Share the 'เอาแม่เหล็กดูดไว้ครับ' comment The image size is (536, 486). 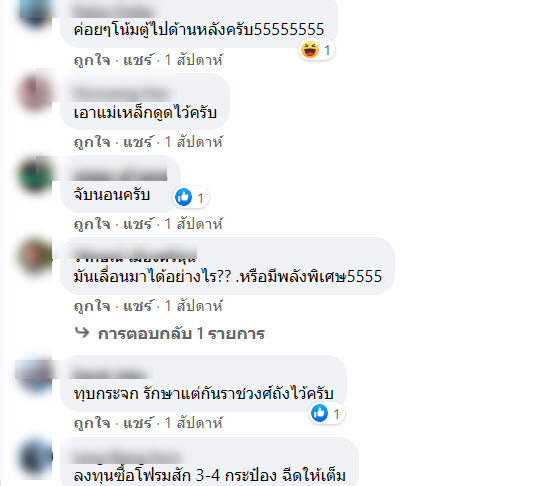point(138,142)
